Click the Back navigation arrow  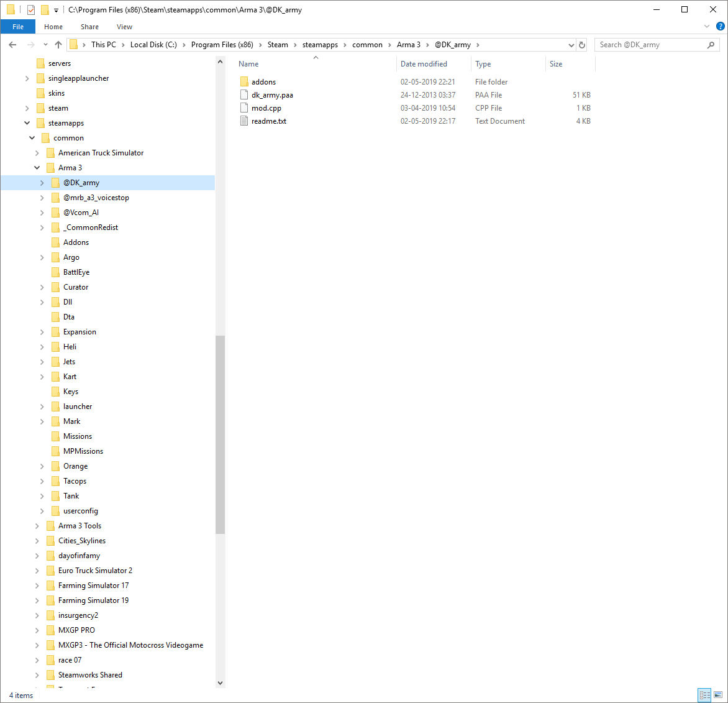point(12,45)
